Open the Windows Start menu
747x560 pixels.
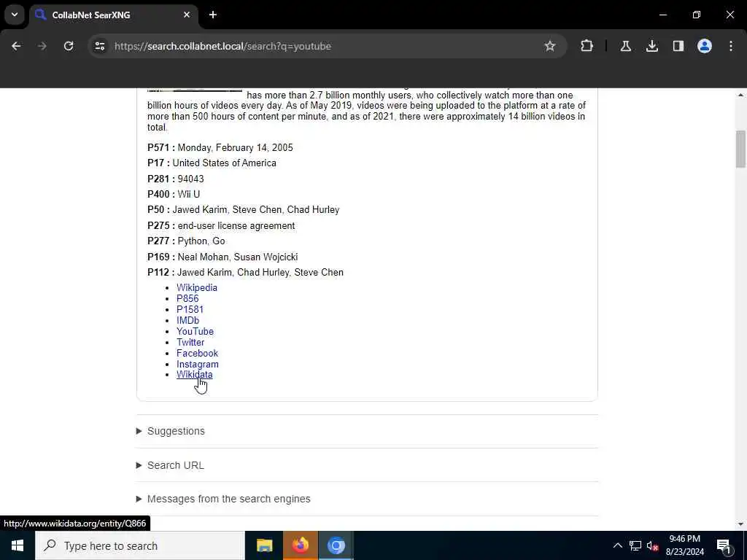click(x=18, y=545)
